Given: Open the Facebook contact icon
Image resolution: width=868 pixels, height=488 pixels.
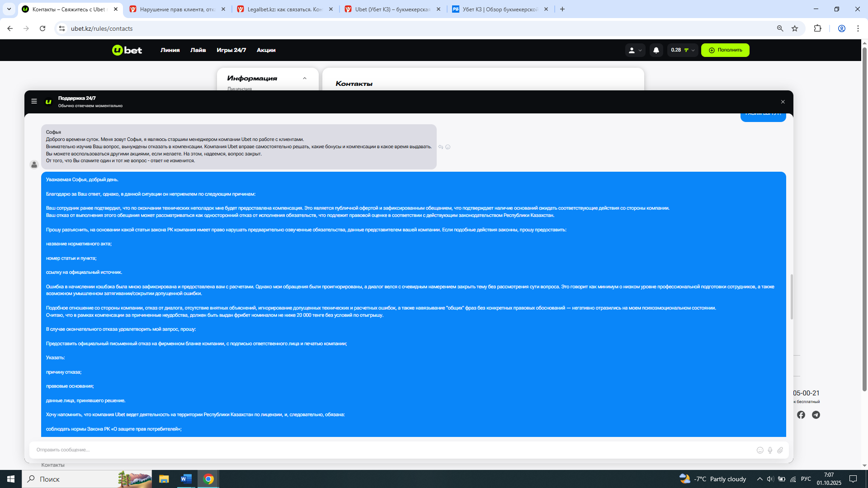Looking at the screenshot, I should pyautogui.click(x=801, y=415).
